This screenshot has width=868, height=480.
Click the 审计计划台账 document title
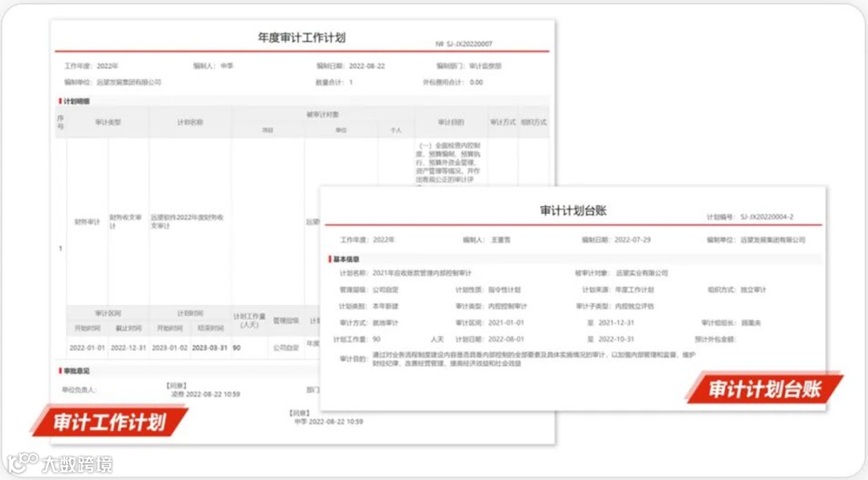tap(574, 211)
